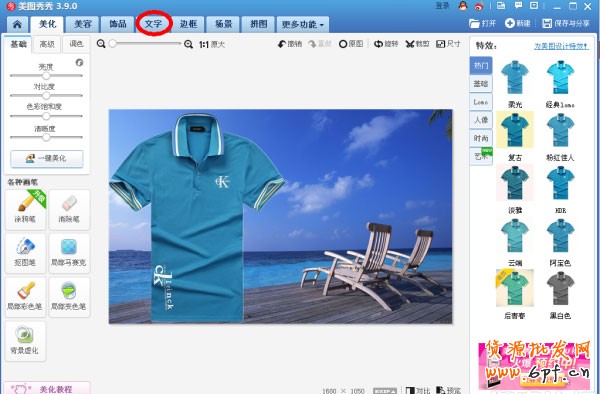Click the zoom out magnifier icon

(x=101, y=44)
